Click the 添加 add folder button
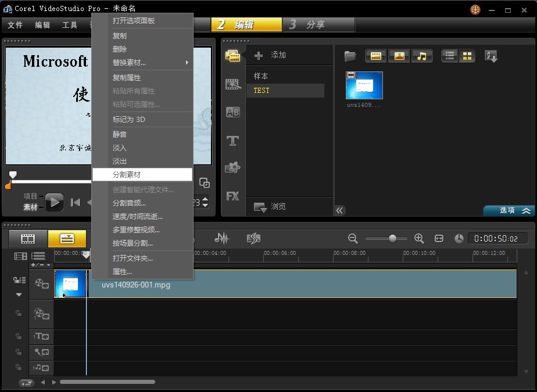Screen dimensions: 537x392 (x=271, y=55)
